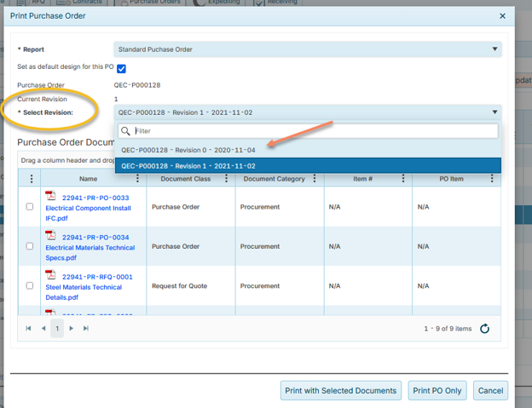Open the Name column menu dots
The image size is (532, 408).
pos(137,178)
